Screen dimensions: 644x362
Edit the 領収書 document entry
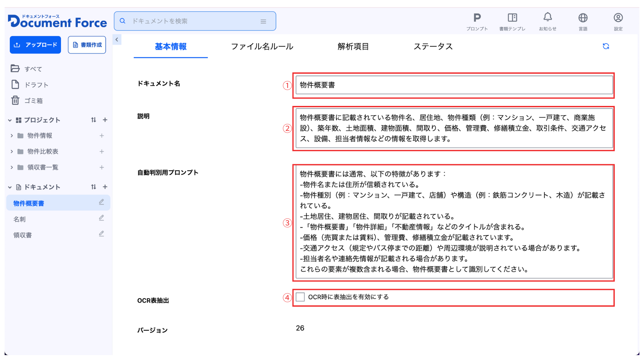[x=101, y=234]
